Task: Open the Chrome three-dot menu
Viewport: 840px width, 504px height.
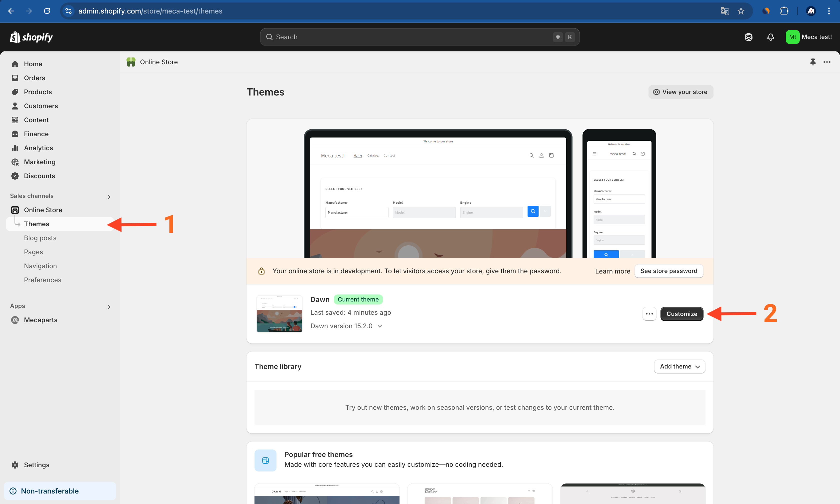Action: (x=829, y=11)
